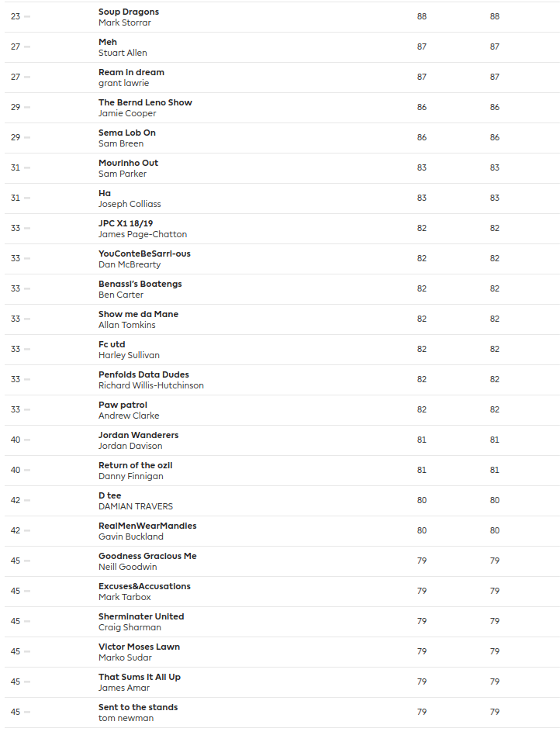The height and width of the screenshot is (735, 560).
Task: Open the Benassi's Boatengs team
Action: tap(140, 284)
